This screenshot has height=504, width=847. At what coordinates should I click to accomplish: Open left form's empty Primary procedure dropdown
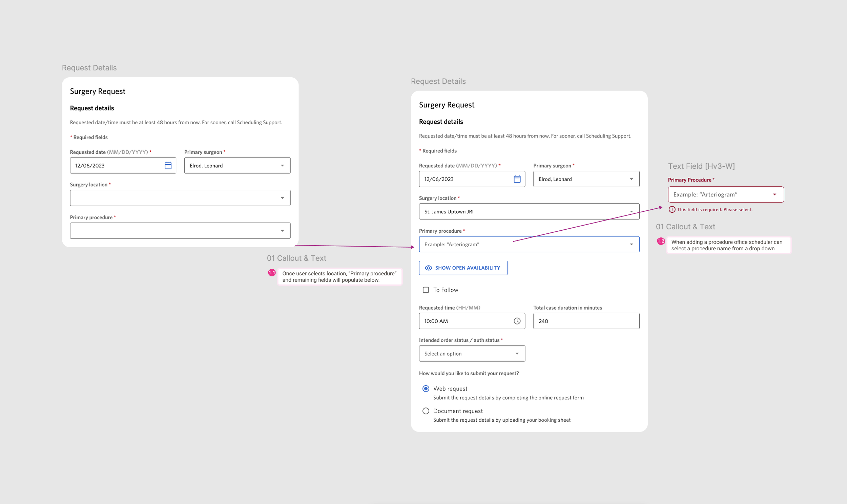(x=180, y=231)
